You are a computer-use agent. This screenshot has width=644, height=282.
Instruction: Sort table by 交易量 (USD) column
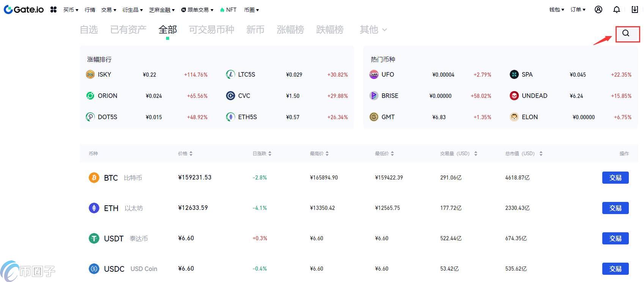[459, 154]
